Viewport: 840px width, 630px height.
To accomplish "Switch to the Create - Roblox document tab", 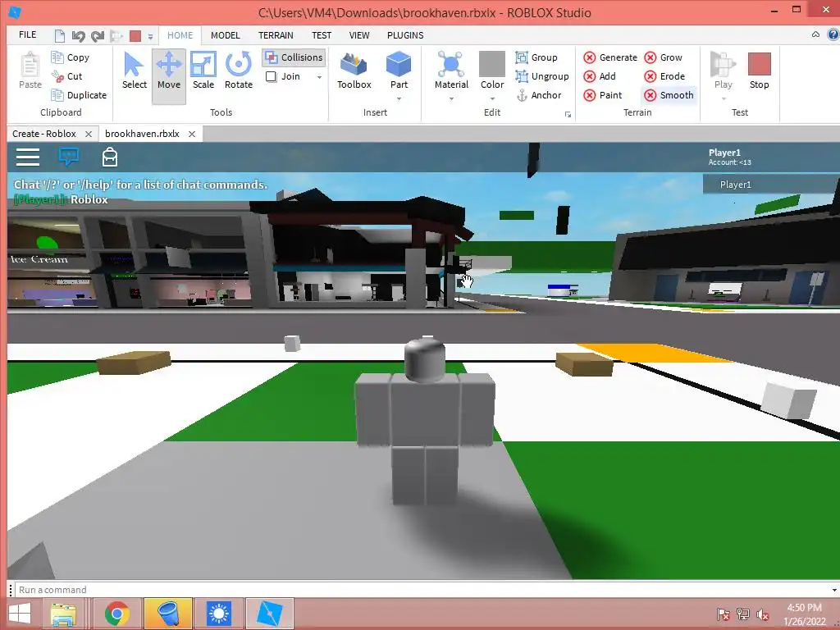I will click(44, 134).
